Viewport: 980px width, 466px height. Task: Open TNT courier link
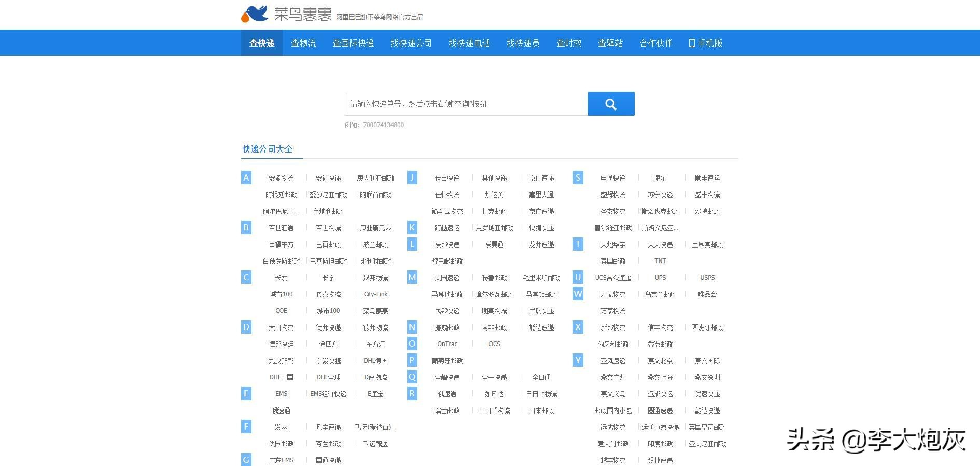point(660,261)
